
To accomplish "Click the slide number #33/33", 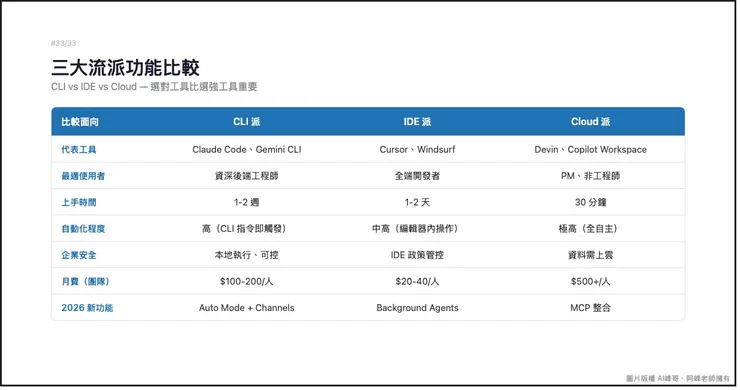I will (64, 43).
